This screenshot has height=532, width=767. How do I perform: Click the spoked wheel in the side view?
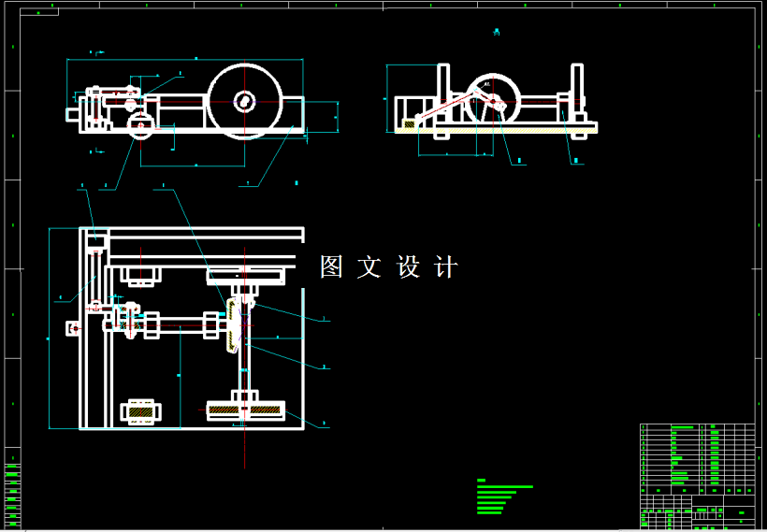[x=492, y=101]
